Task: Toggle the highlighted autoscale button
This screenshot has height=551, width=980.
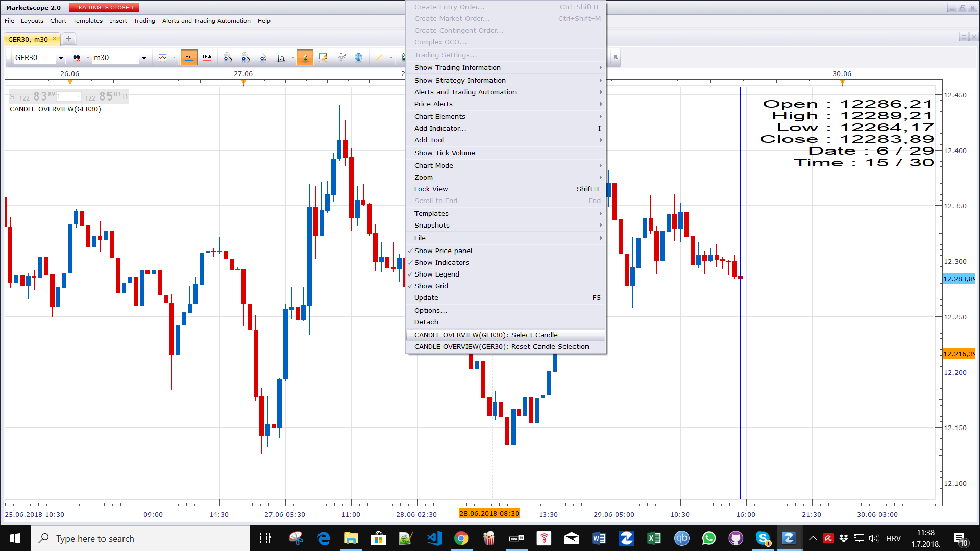Action: point(305,58)
